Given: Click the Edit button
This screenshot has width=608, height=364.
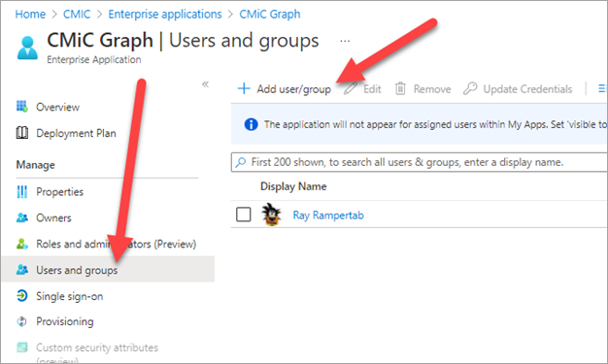Looking at the screenshot, I should coord(362,88).
